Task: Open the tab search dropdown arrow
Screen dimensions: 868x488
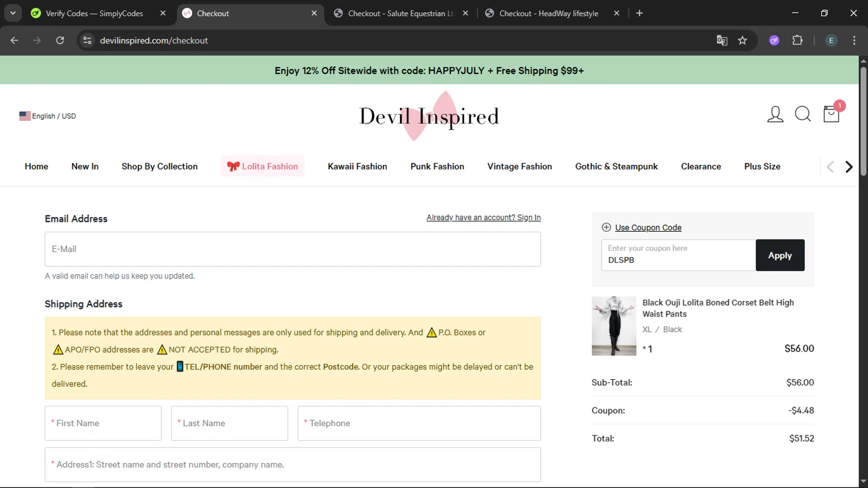Action: tap(13, 13)
